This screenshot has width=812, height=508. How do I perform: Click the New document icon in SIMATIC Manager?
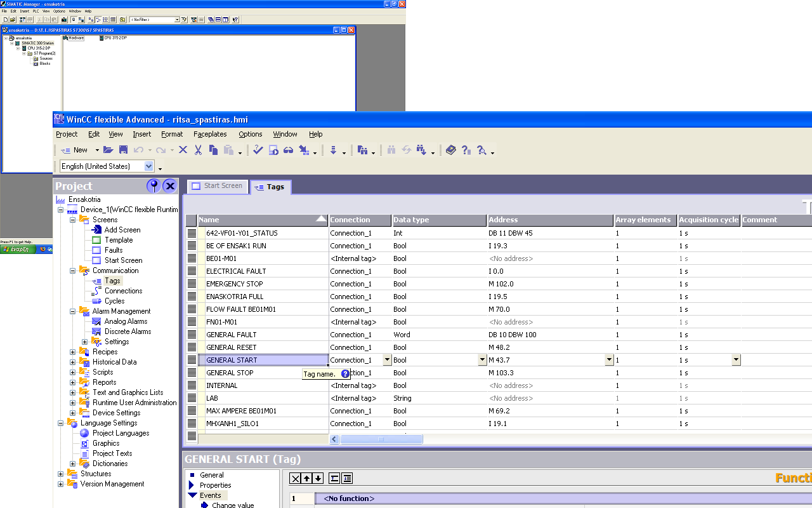4,20
